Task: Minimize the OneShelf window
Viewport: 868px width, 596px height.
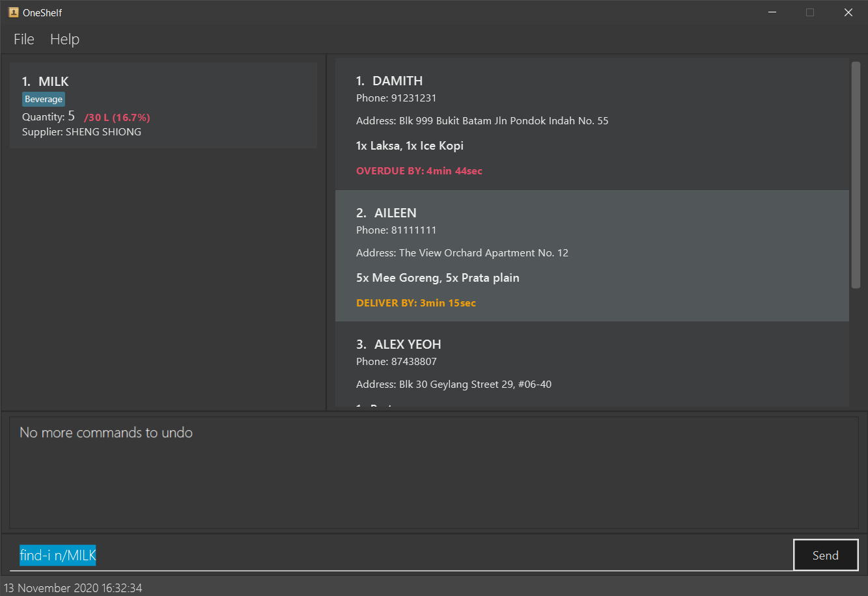Action: coord(772,12)
